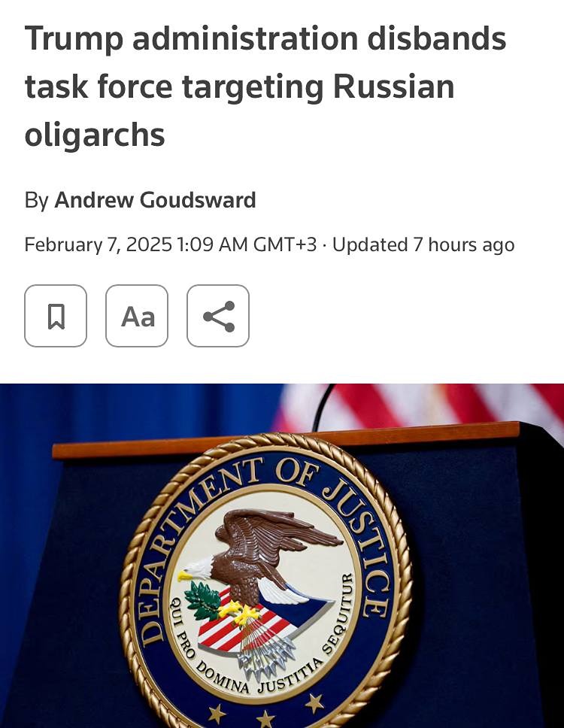Select the February 7, 2025 publication date
564x728 pixels.
pos(98,244)
